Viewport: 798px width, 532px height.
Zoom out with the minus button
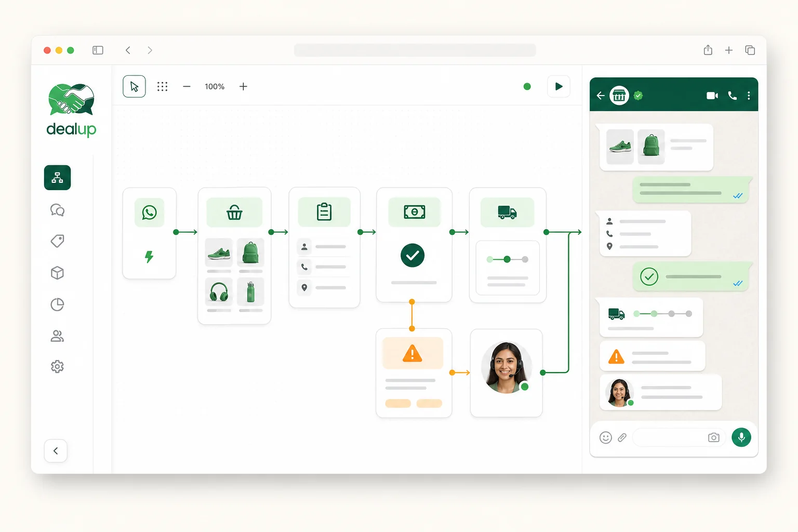tap(187, 86)
